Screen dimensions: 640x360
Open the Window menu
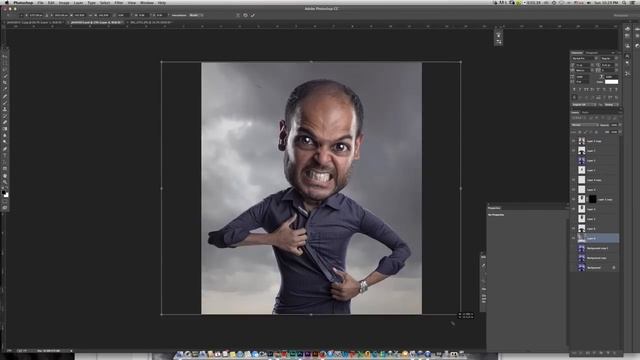(x=147, y=2)
